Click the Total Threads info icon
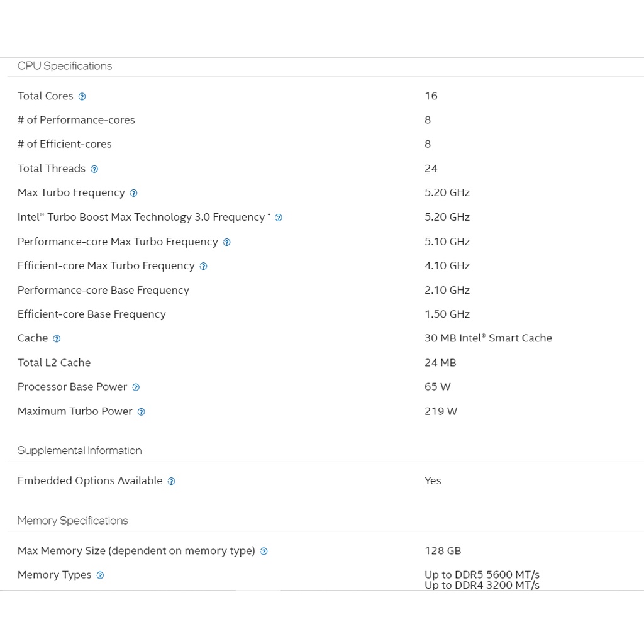Viewport: 644px width, 644px height. (94, 169)
